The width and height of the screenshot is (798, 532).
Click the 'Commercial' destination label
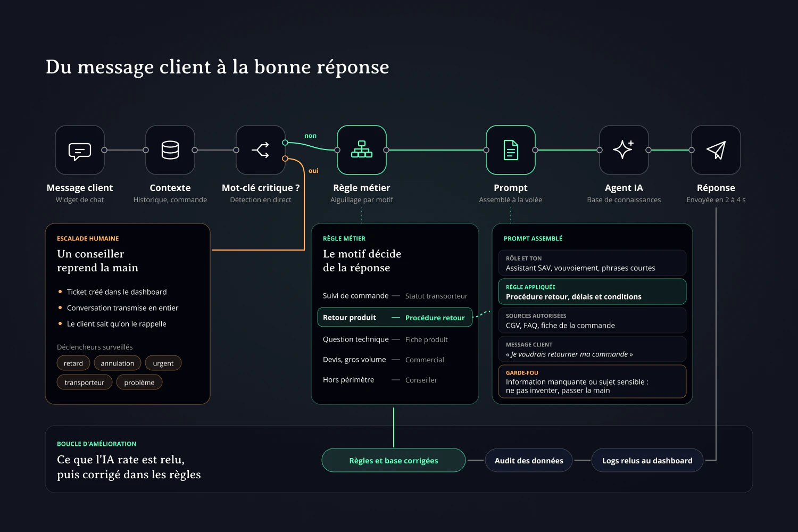[x=425, y=360]
